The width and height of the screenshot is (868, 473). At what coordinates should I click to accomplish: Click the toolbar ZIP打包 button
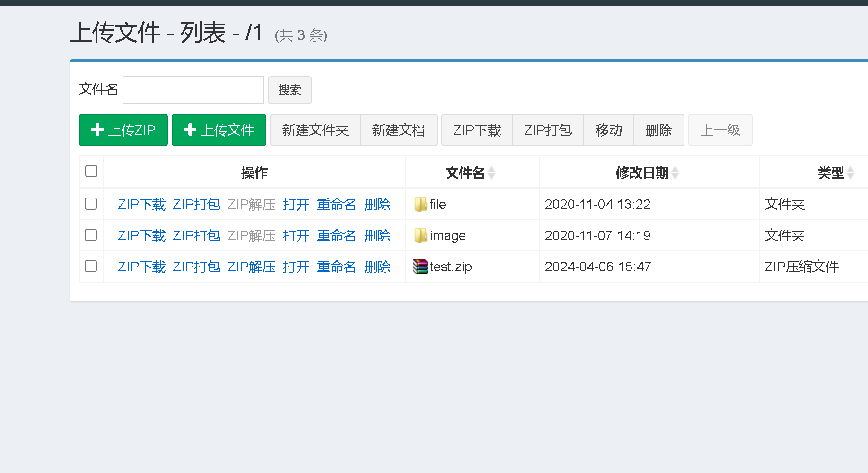(548, 130)
